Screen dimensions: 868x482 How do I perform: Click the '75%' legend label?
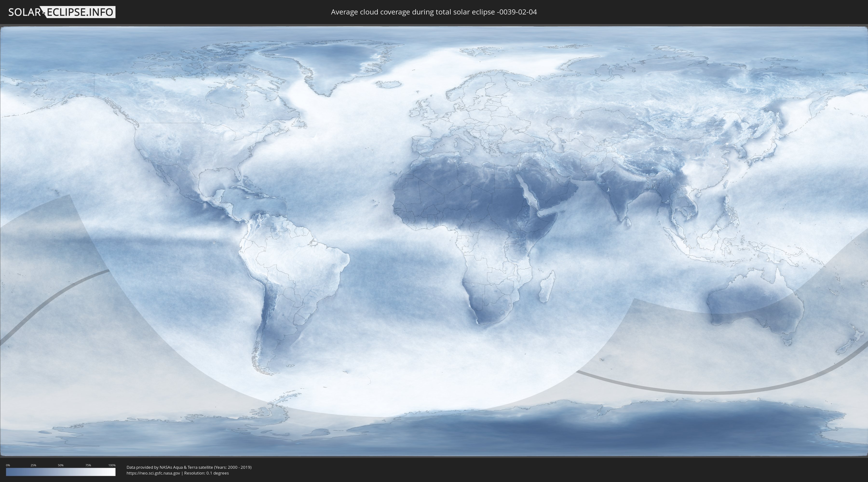tap(88, 465)
